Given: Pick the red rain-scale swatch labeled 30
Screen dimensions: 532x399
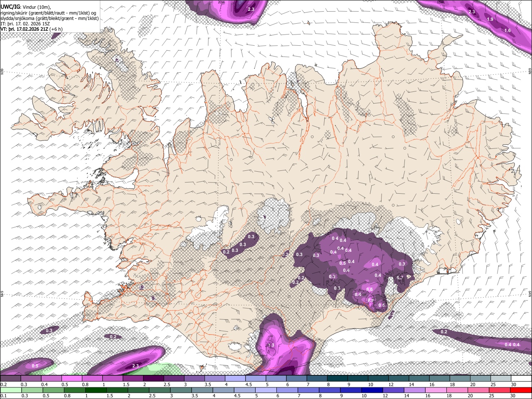Looking at the screenshot, I should point(521,390).
